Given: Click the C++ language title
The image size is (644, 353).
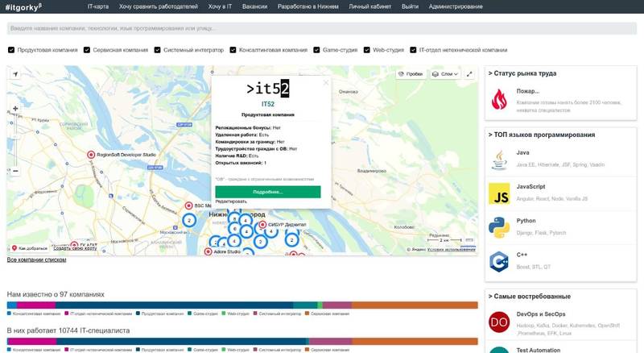Looking at the screenshot, I should pos(522,255).
